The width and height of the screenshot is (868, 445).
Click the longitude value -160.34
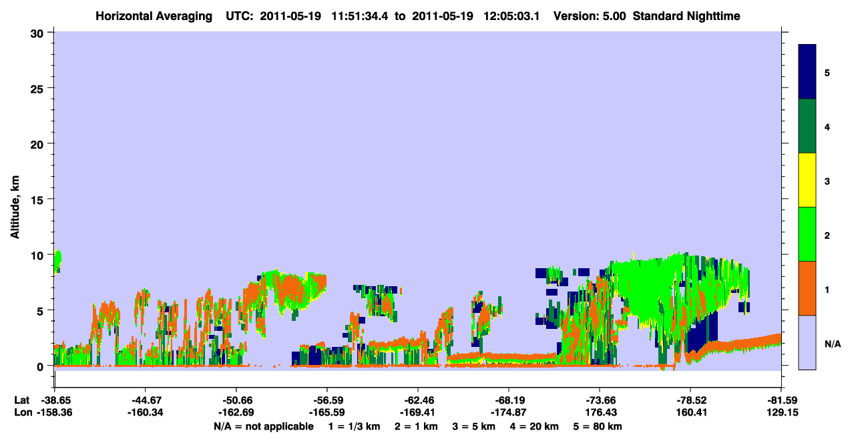pyautogui.click(x=145, y=412)
